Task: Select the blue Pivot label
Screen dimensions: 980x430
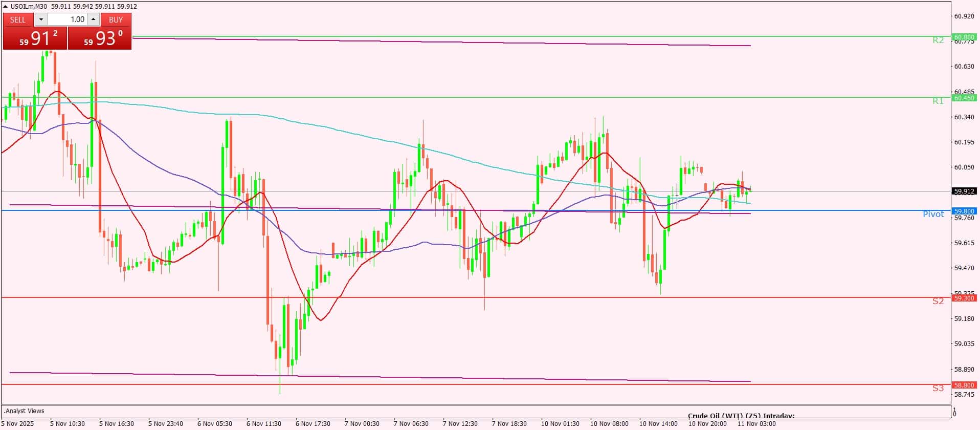Action: 933,214
